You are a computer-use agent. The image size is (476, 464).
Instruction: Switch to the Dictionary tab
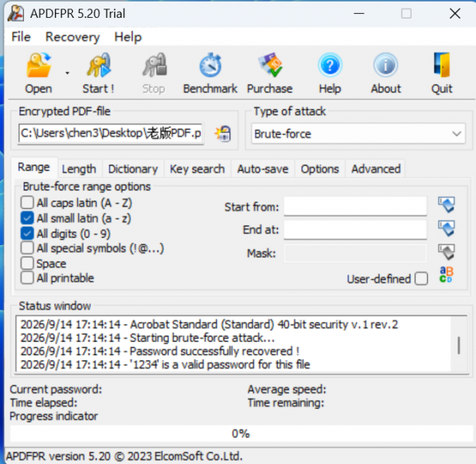[133, 169]
